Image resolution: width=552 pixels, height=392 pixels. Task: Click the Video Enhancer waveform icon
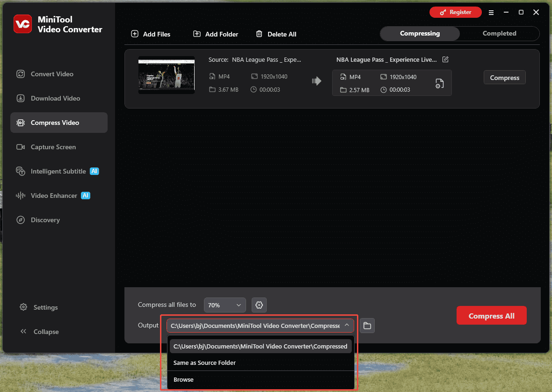21,195
